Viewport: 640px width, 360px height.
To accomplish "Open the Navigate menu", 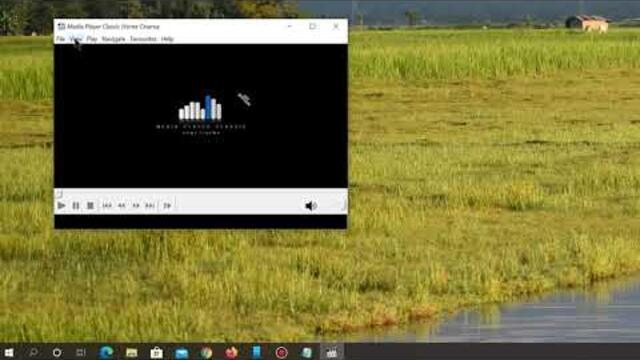I will coord(113,39).
